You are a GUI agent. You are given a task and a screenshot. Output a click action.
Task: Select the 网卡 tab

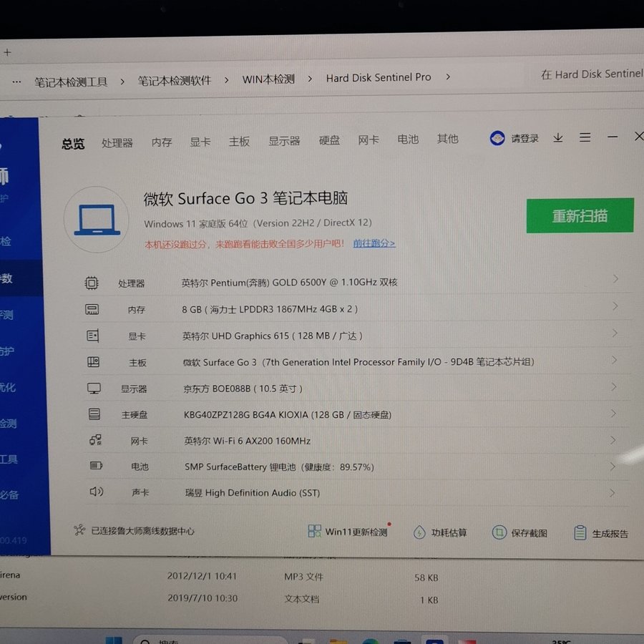[369, 140]
